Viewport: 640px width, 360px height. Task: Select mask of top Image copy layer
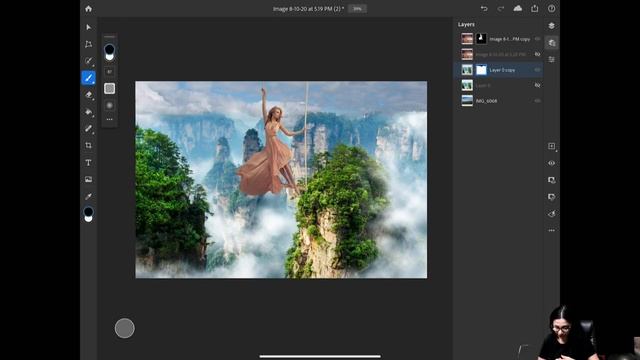pyautogui.click(x=481, y=39)
